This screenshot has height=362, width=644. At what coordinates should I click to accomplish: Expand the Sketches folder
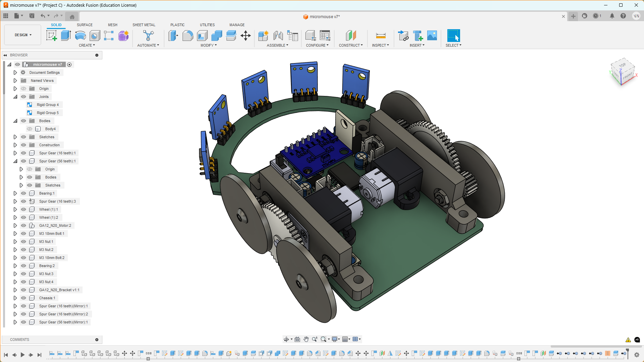tap(15, 137)
